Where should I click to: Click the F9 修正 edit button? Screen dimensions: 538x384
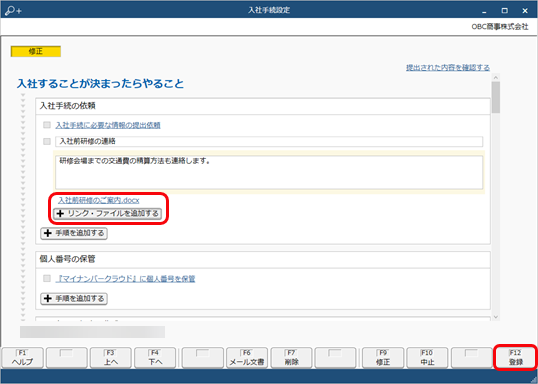[383, 358]
